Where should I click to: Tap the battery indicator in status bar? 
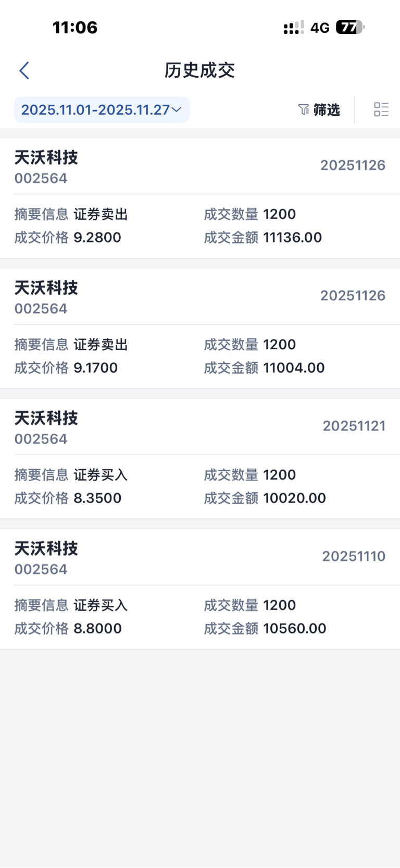coord(350,27)
